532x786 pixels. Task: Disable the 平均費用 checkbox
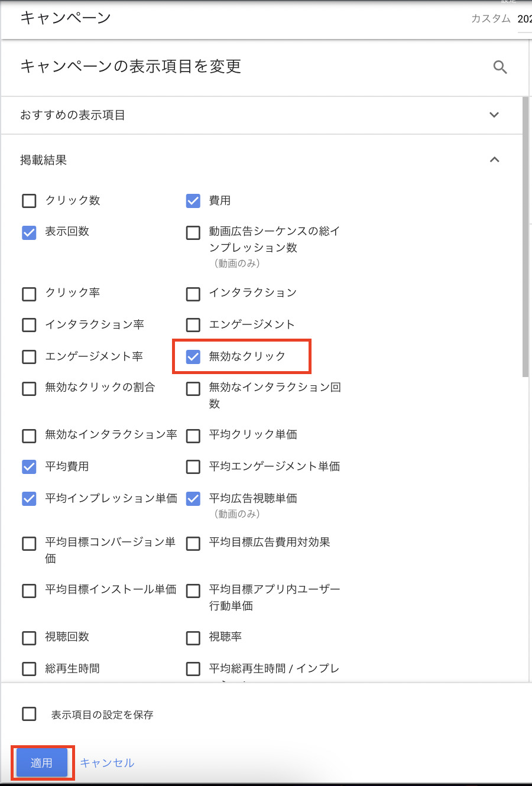point(29,467)
